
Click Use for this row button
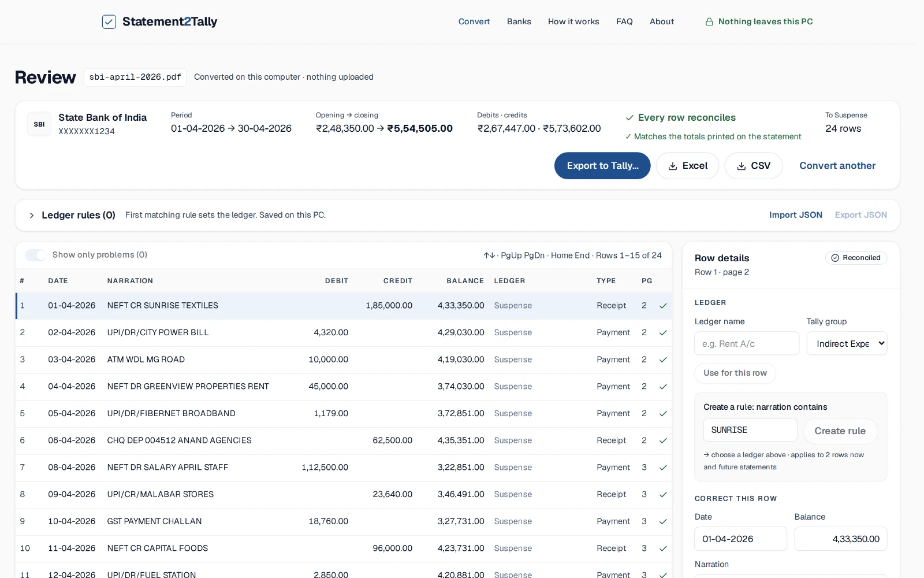[x=735, y=373]
